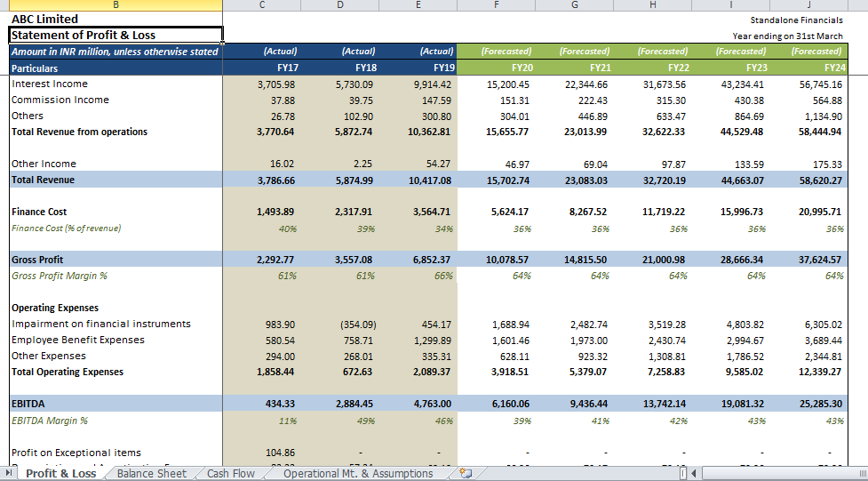
Task: Select FY17 exceptional items value 104.86
Action: (280, 453)
